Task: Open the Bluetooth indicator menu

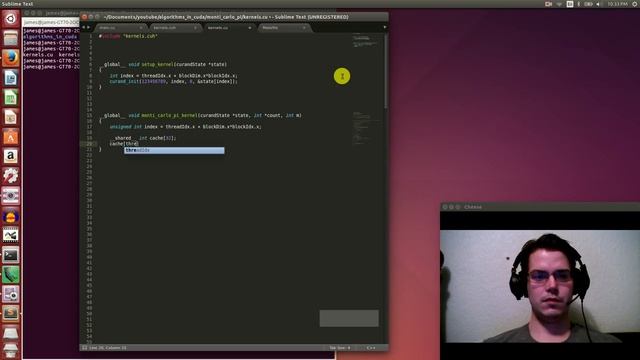Action: click(x=578, y=4)
